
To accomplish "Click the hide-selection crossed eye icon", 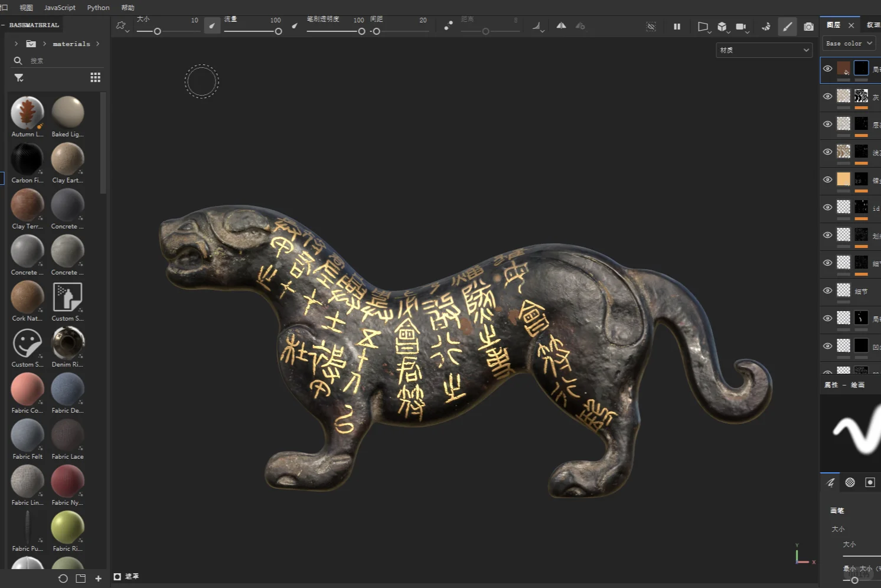I will click(651, 27).
